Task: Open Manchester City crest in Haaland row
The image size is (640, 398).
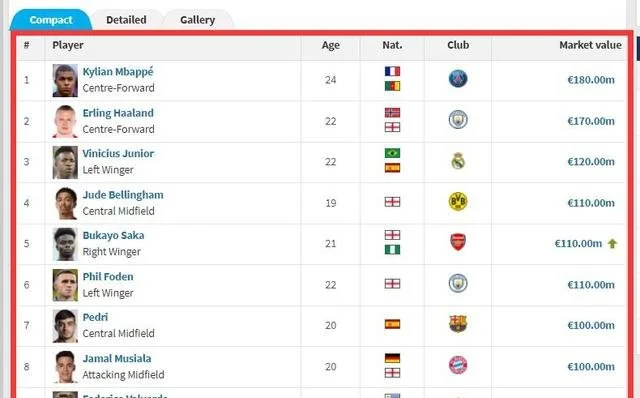Action: pyautogui.click(x=458, y=120)
